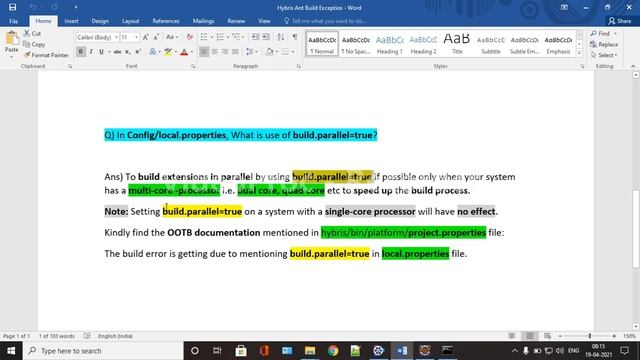Screen dimensions: 640x360
Task: Switch to the Design tab
Action: coord(100,21)
